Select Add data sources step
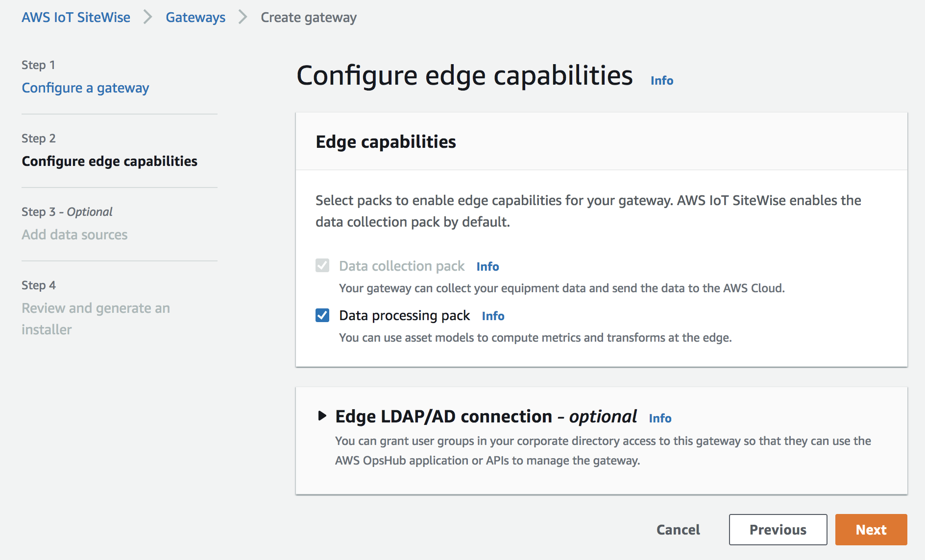 74,234
